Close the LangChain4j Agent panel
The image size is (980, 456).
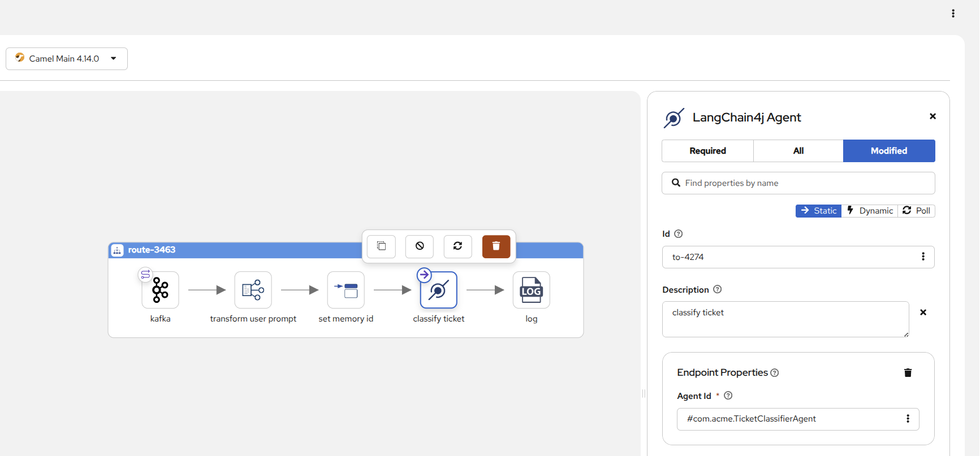932,116
